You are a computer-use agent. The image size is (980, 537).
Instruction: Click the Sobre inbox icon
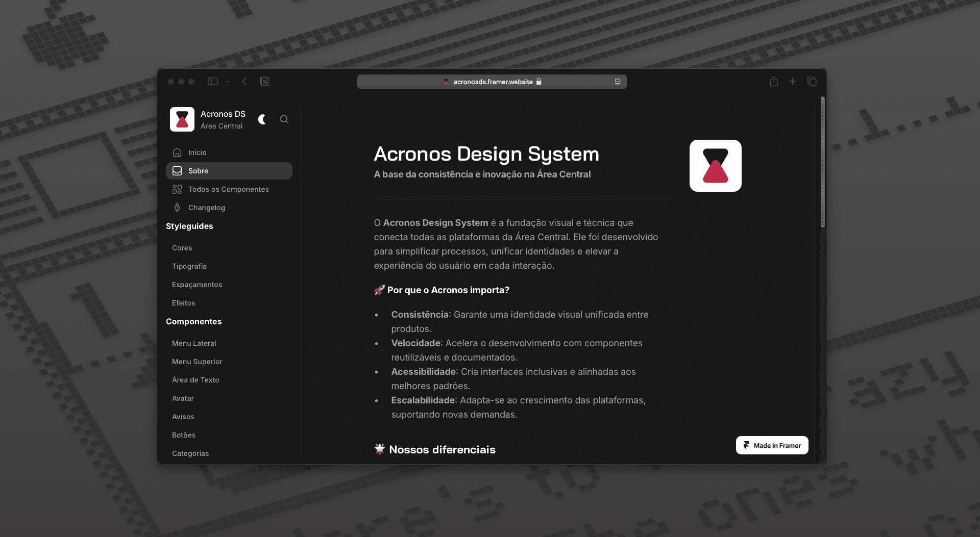177,171
